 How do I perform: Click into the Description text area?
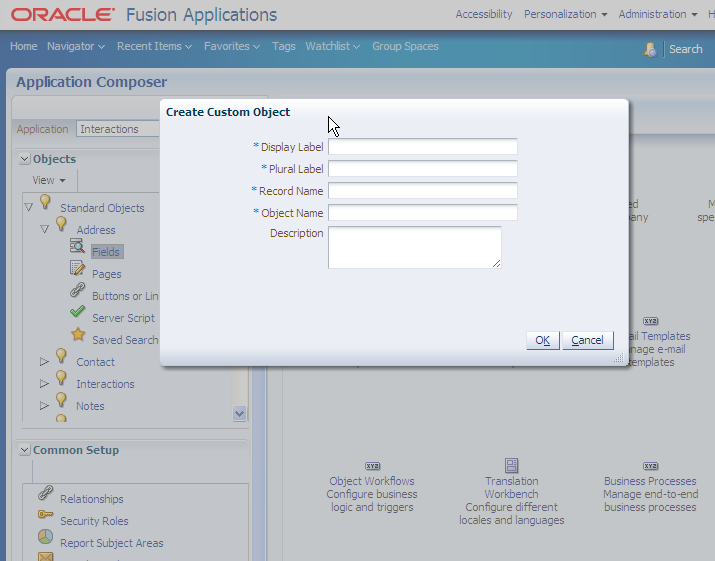pos(414,247)
